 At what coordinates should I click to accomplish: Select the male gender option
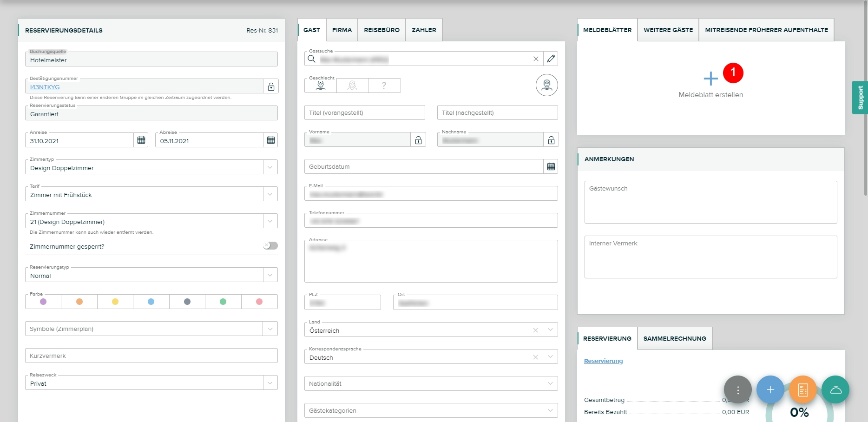[321, 86]
